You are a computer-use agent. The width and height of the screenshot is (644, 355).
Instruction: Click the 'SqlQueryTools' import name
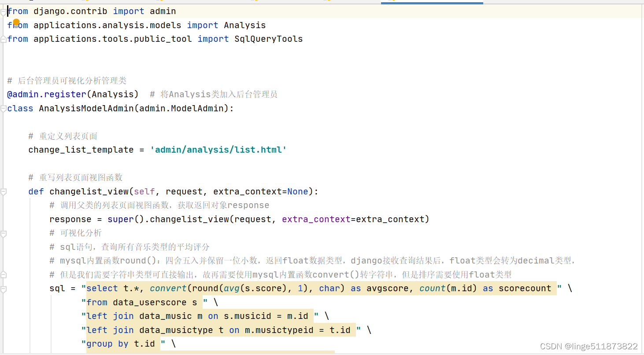(268, 39)
